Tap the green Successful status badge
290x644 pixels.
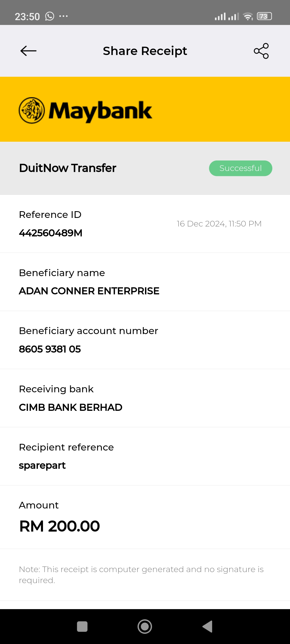coord(240,168)
